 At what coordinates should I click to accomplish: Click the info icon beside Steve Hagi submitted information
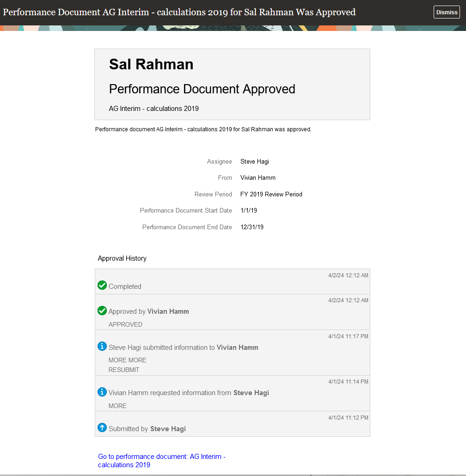click(x=102, y=346)
